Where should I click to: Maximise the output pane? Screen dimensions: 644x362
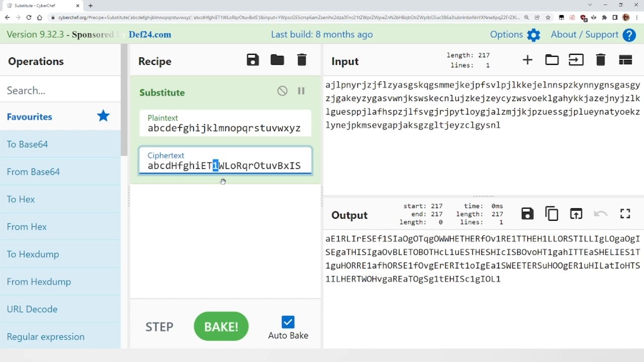click(625, 214)
